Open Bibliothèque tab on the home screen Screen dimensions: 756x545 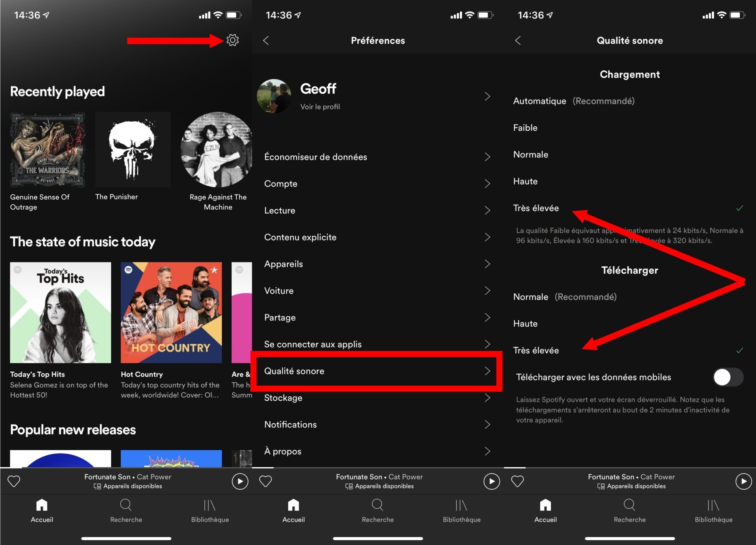click(x=210, y=511)
